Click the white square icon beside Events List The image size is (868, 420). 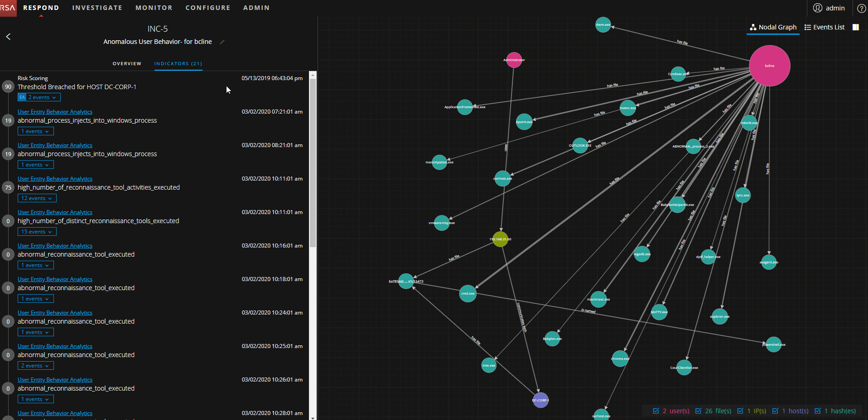click(x=856, y=27)
